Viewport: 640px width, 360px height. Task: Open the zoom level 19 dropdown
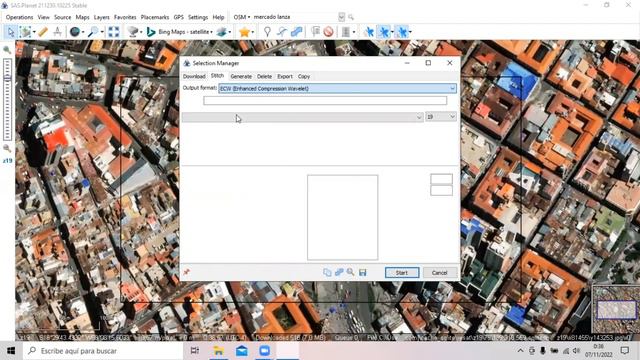[441, 117]
